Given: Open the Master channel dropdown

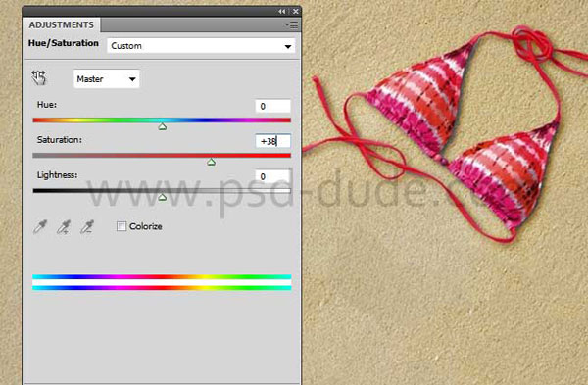Looking at the screenshot, I should pyautogui.click(x=107, y=79).
